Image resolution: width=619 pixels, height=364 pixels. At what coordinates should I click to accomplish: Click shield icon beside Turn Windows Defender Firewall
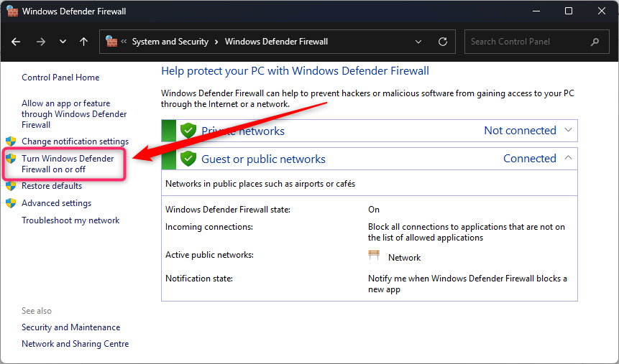(11, 159)
